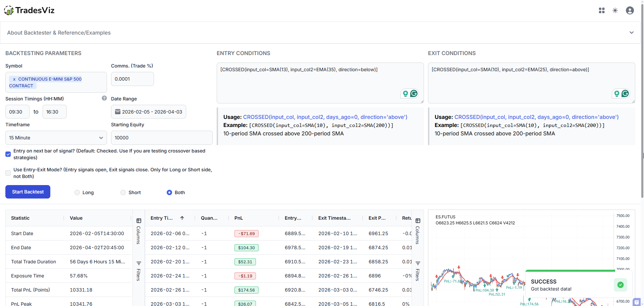Image resolution: width=644 pixels, height=306 pixels.
Task: Click the session timings help question icon
Action: tap(104, 98)
